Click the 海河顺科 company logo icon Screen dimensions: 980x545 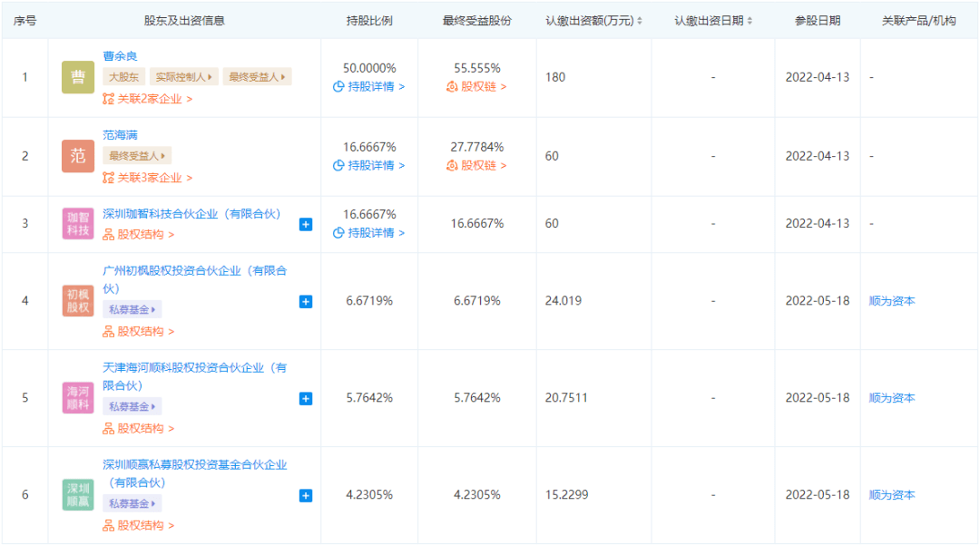point(78,398)
